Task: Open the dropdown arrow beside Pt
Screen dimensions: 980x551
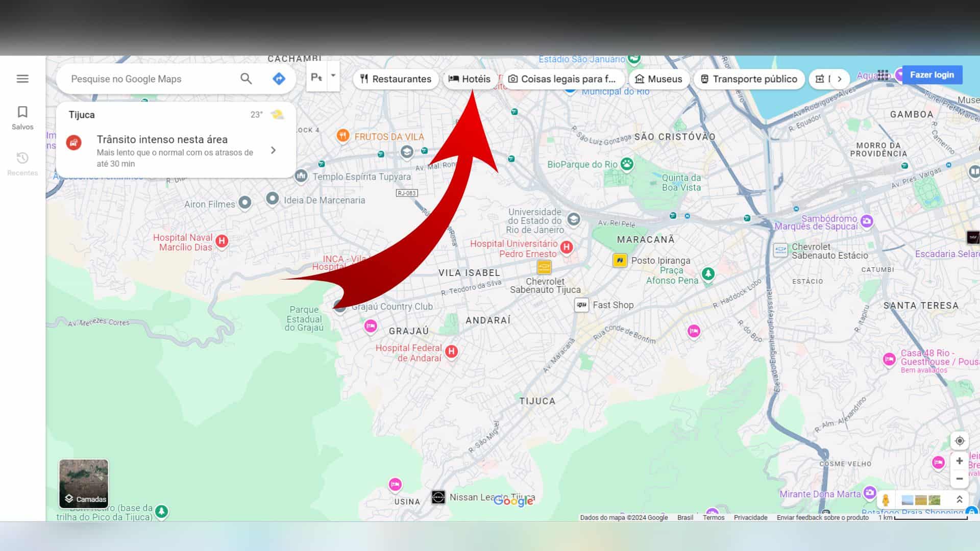Action: pos(333,76)
